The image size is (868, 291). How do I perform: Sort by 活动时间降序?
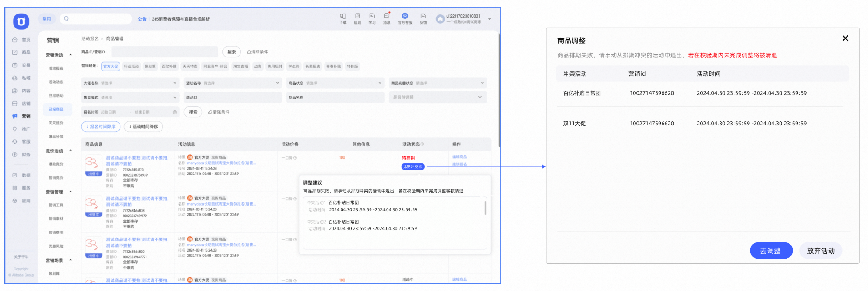pyautogui.click(x=144, y=127)
